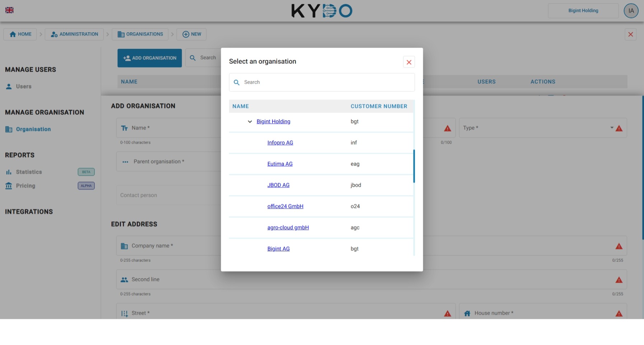Click the background Search magnifier icon

(193, 58)
